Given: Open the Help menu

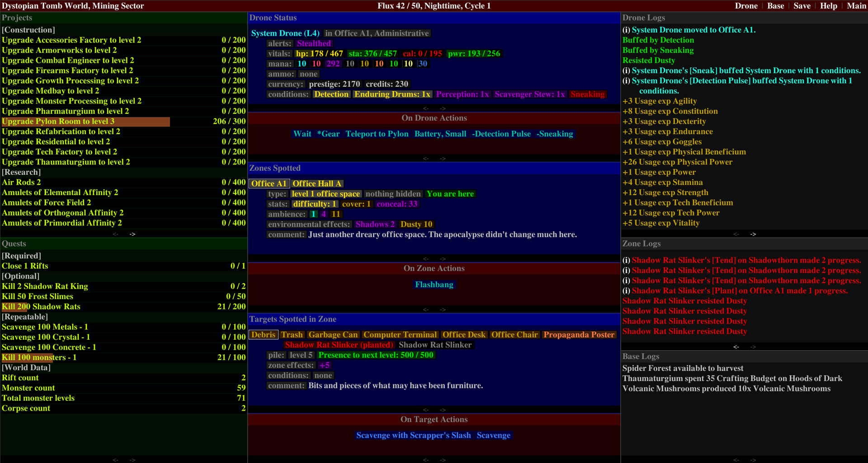Looking at the screenshot, I should point(828,6).
